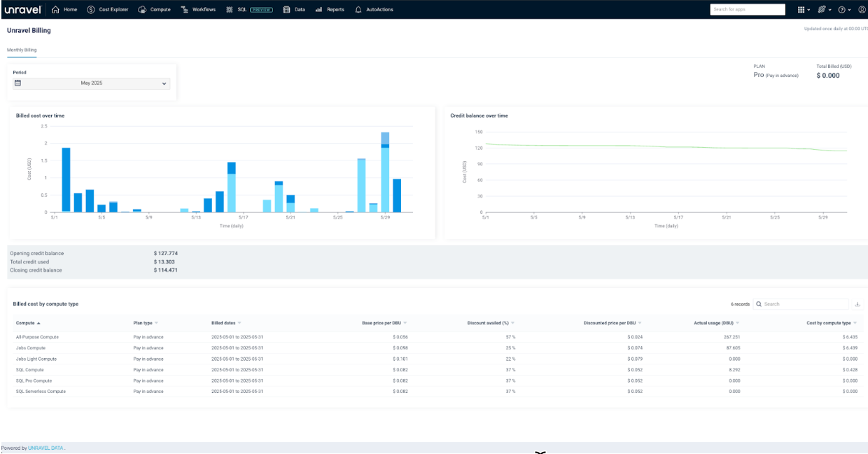Select the Monthly Billing tab

[x=22, y=50]
